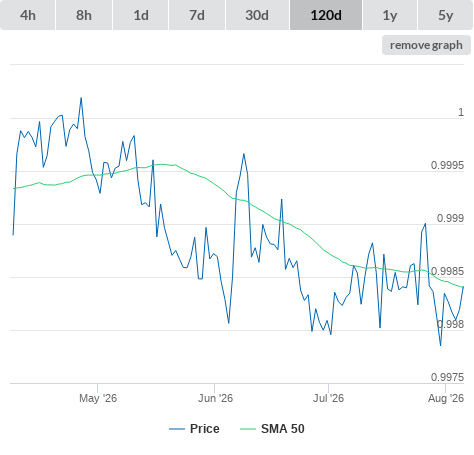Choose the 1d range tab

pos(141,15)
